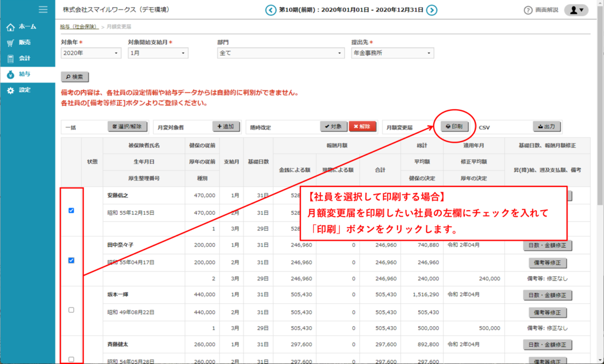
Task: Select 販売 in the sidebar
Action: point(28,42)
